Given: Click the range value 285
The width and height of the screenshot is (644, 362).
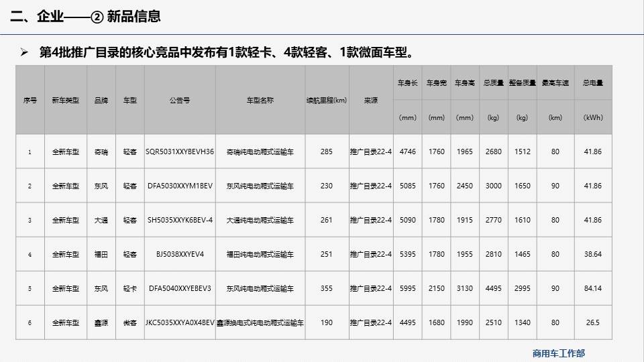Looking at the screenshot, I should [x=327, y=152].
